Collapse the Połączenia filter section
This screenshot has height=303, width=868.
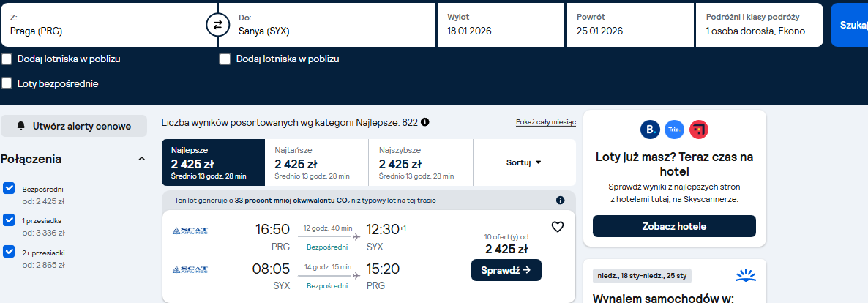click(142, 159)
